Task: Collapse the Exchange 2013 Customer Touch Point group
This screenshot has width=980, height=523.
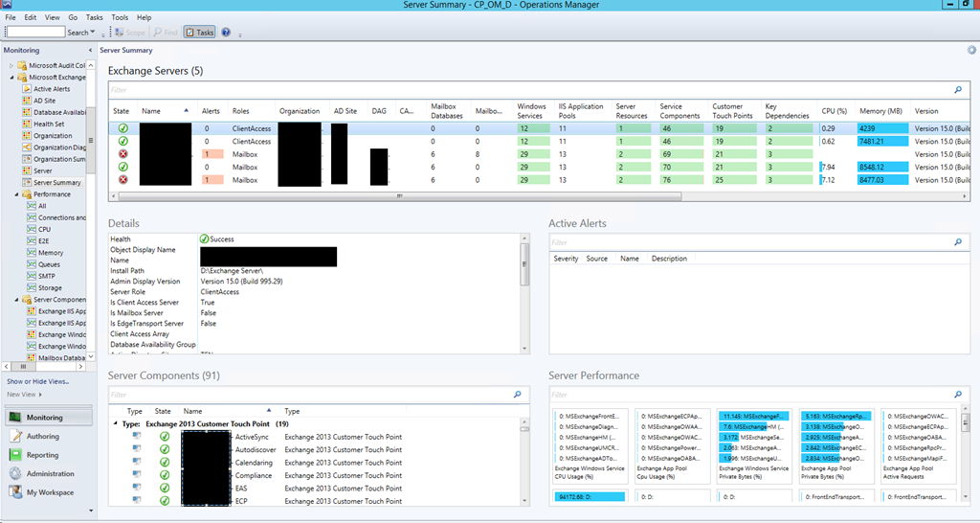Action: click(x=117, y=423)
